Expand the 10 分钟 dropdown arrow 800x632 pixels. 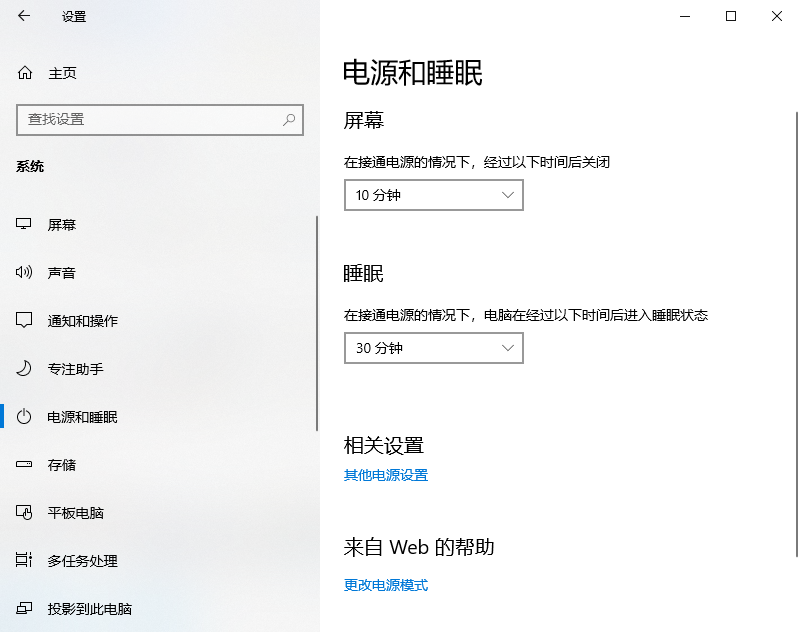coord(509,195)
